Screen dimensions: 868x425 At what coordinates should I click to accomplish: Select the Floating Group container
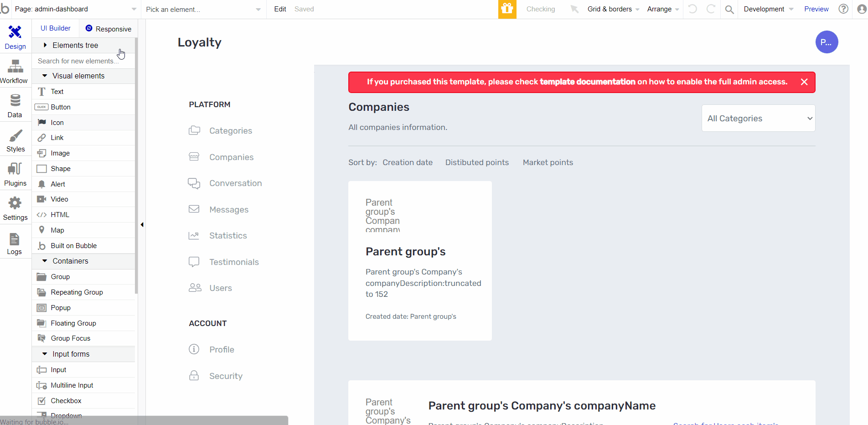[83, 323]
